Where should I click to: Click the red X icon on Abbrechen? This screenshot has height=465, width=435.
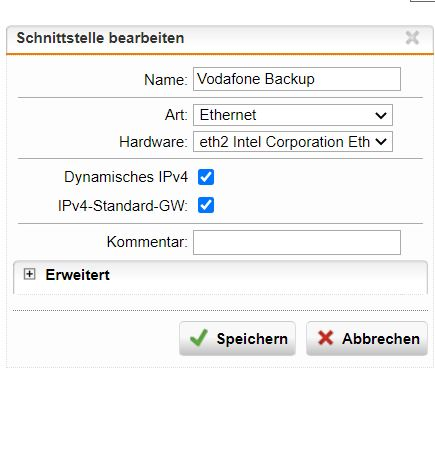[x=325, y=338]
